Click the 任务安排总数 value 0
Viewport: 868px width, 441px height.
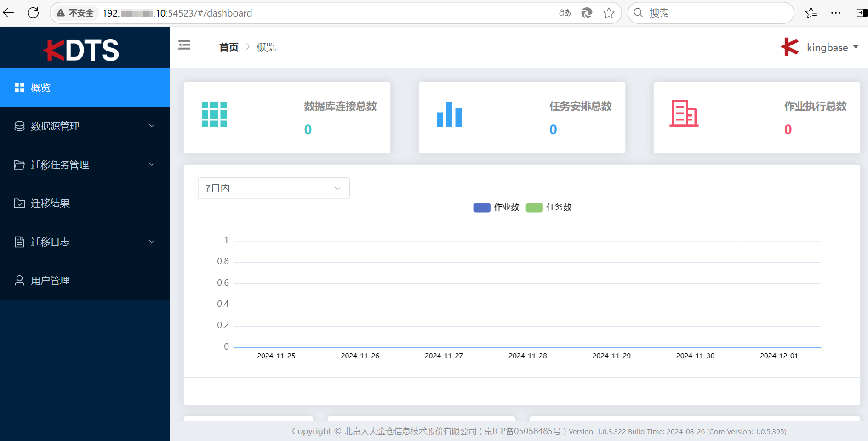pos(553,130)
